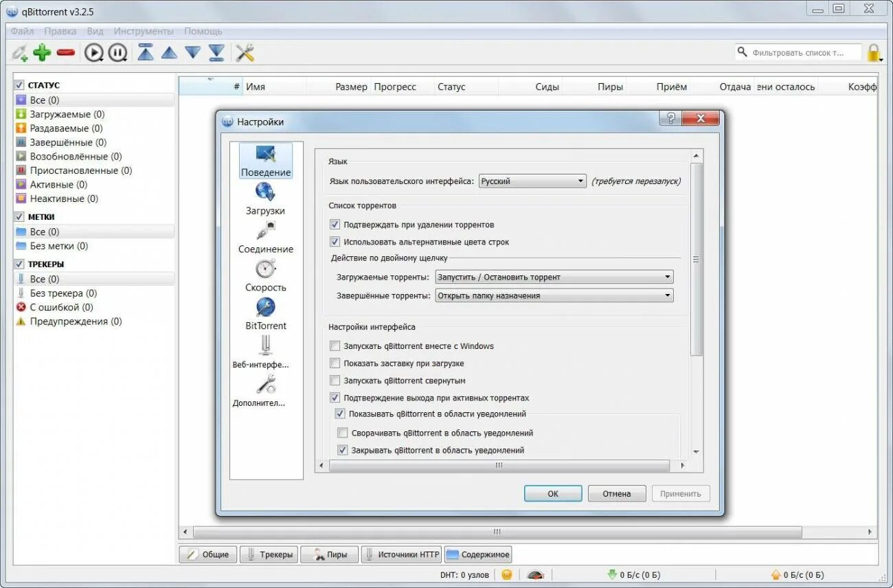Click the red minus delete torrent icon
The image size is (893, 588).
click(66, 52)
